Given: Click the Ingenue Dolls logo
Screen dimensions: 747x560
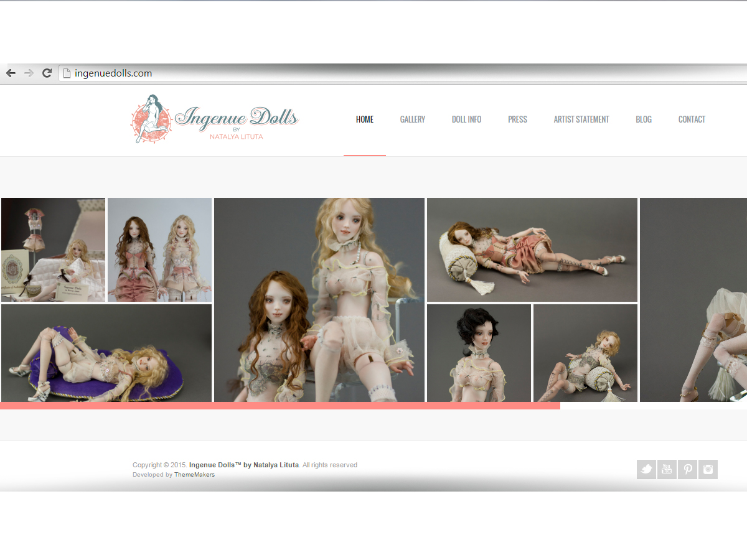Looking at the screenshot, I should coord(215,119).
